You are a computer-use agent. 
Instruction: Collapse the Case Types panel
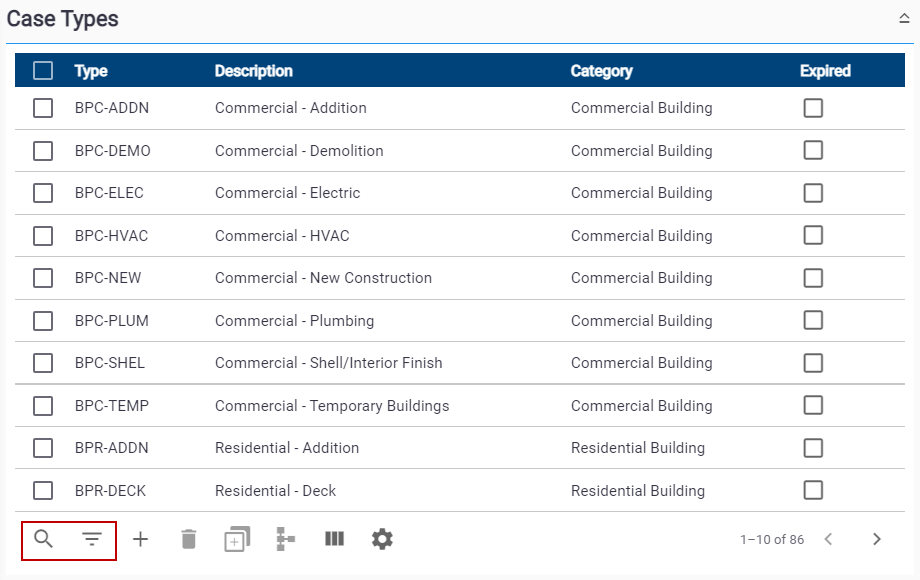904,19
